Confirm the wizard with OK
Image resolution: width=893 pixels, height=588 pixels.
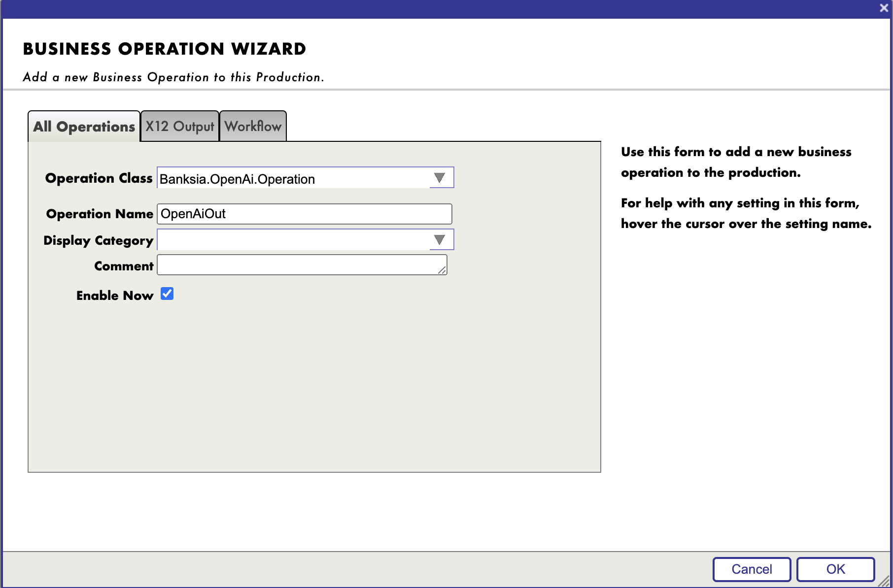(x=835, y=569)
